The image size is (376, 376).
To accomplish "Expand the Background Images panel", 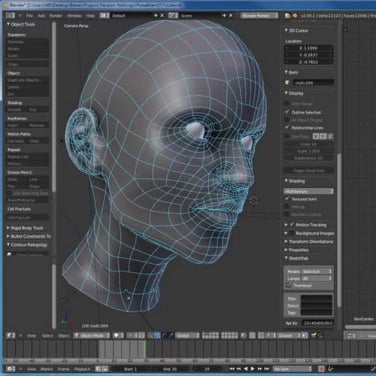I will point(286,233).
